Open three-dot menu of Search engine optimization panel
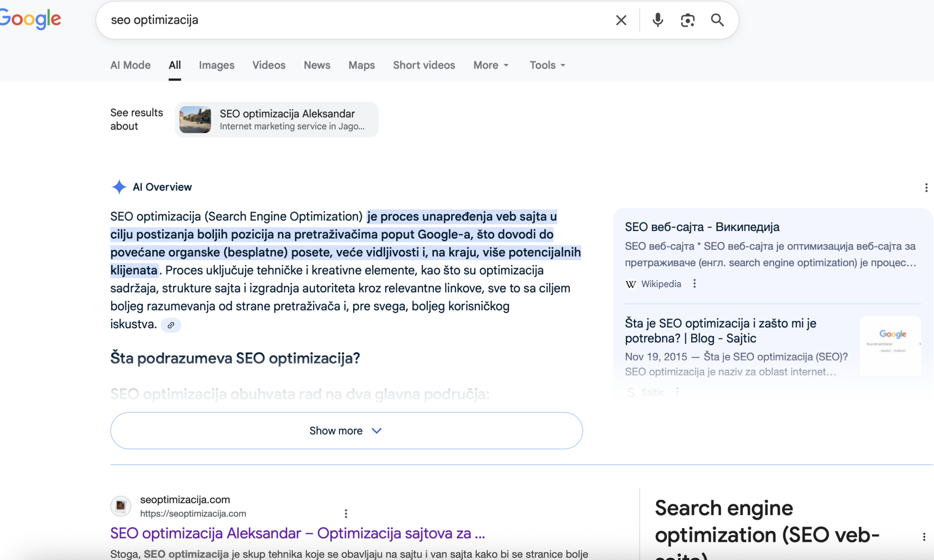Viewport: 934px width, 560px height. [924, 537]
